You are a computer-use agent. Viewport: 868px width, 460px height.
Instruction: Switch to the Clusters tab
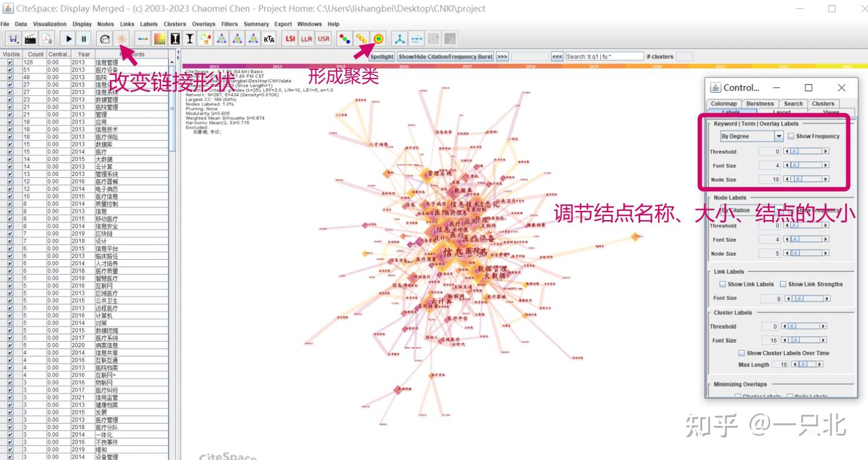(x=823, y=103)
